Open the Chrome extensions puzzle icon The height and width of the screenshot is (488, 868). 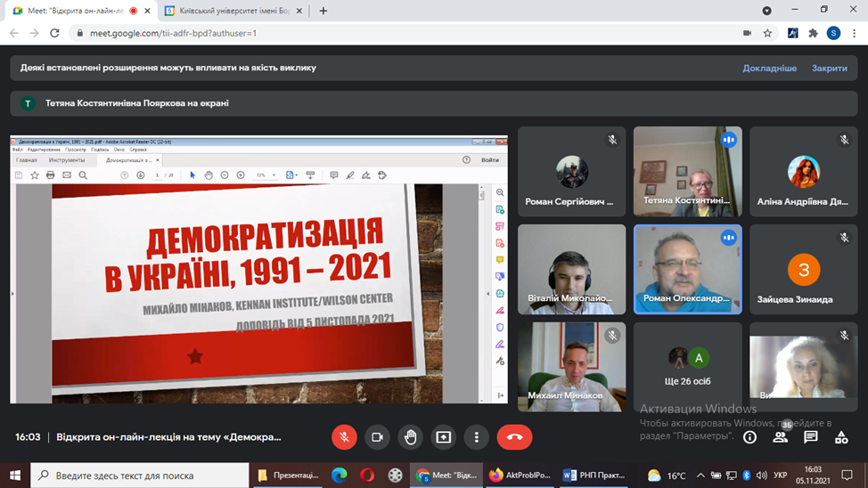point(813,33)
